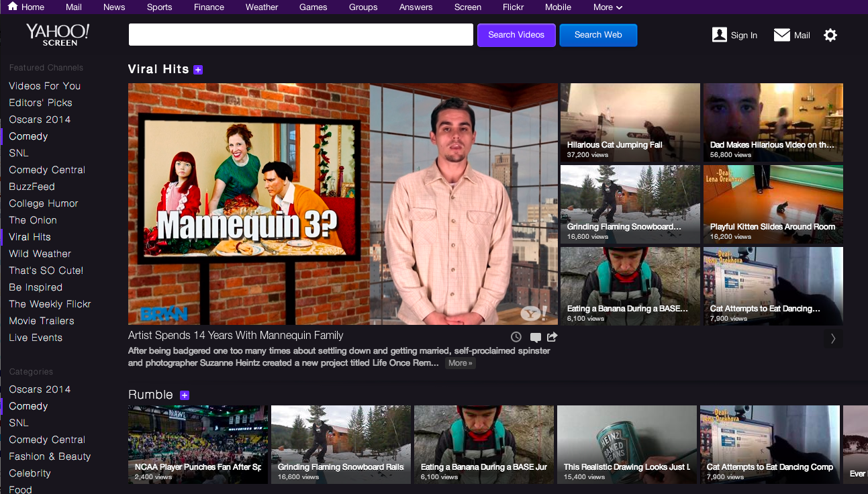Image resolution: width=868 pixels, height=494 pixels.
Task: Select Screen in the top navigation
Action: 468,7
